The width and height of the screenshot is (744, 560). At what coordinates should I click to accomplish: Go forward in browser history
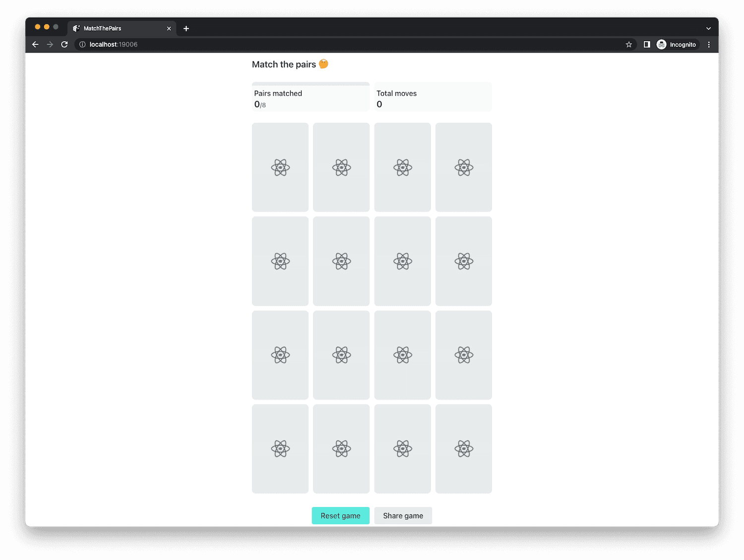[50, 45]
